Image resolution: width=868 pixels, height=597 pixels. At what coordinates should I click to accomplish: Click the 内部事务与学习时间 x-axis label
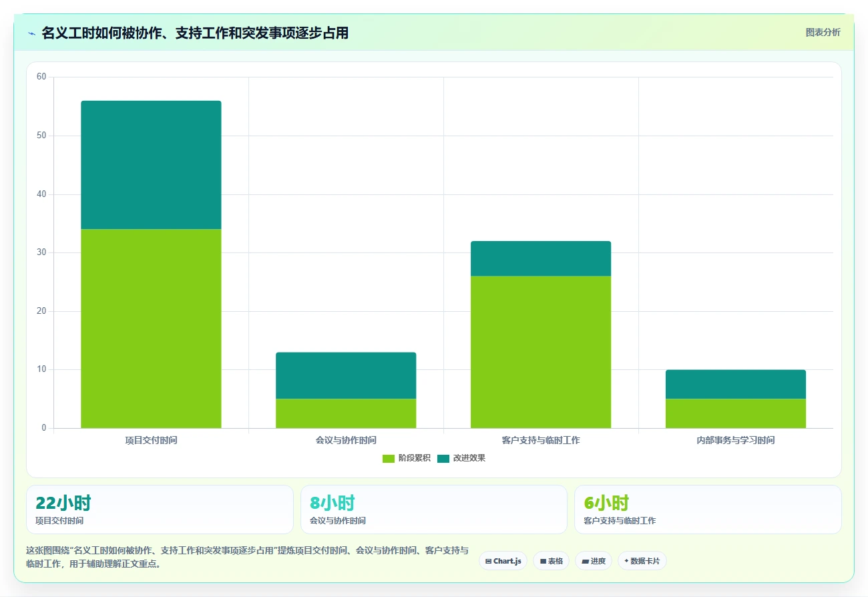(x=736, y=441)
